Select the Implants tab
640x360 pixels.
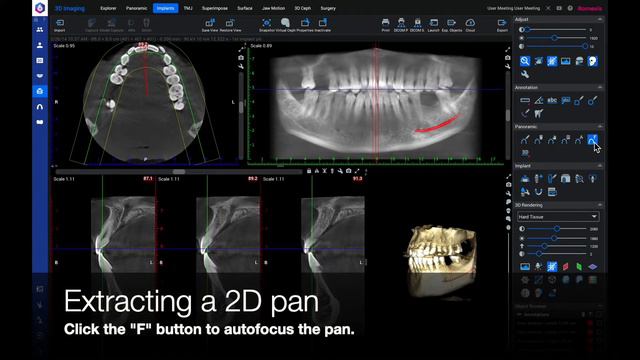click(x=165, y=8)
